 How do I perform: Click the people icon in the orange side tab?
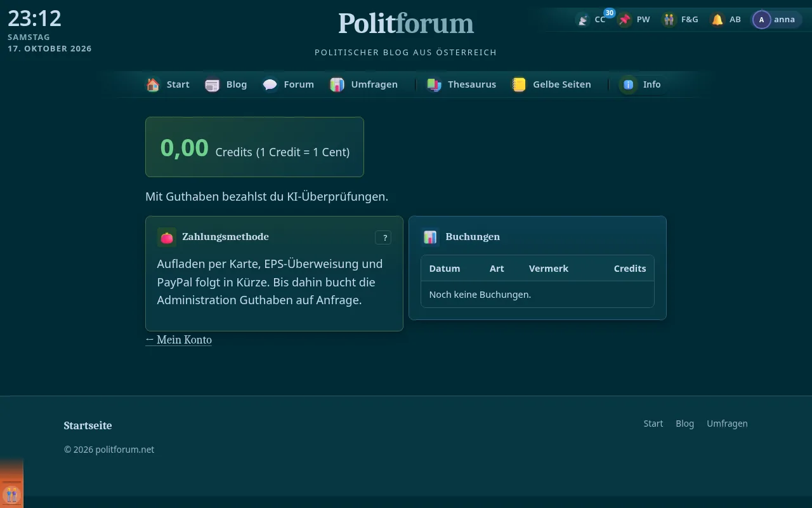(11, 495)
